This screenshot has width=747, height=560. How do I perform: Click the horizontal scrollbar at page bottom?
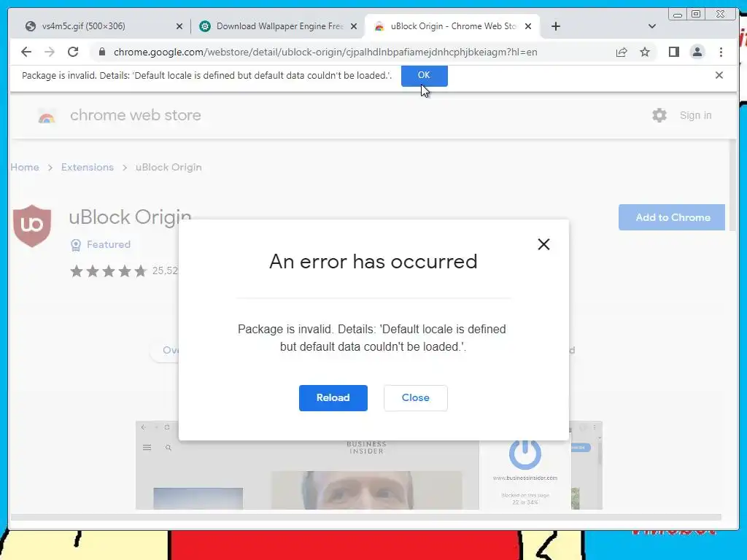(365, 517)
